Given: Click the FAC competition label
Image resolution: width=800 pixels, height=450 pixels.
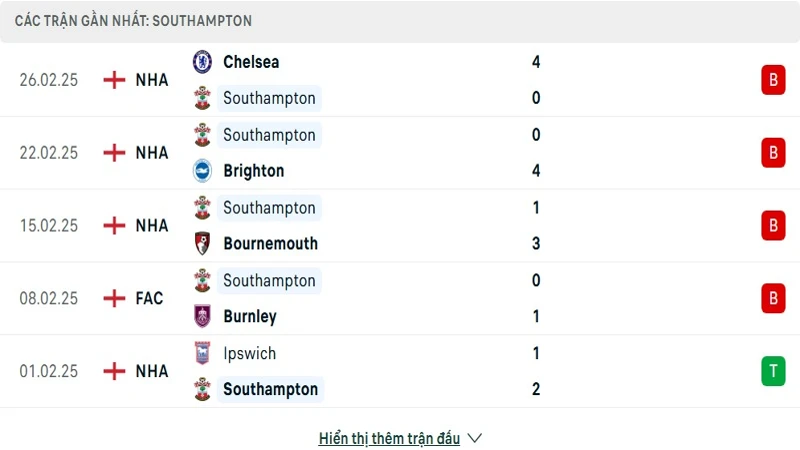Looking at the screenshot, I should point(149,298).
